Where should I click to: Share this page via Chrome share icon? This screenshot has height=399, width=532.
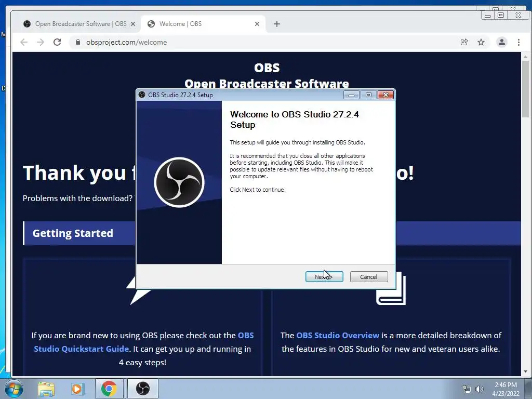click(x=464, y=42)
